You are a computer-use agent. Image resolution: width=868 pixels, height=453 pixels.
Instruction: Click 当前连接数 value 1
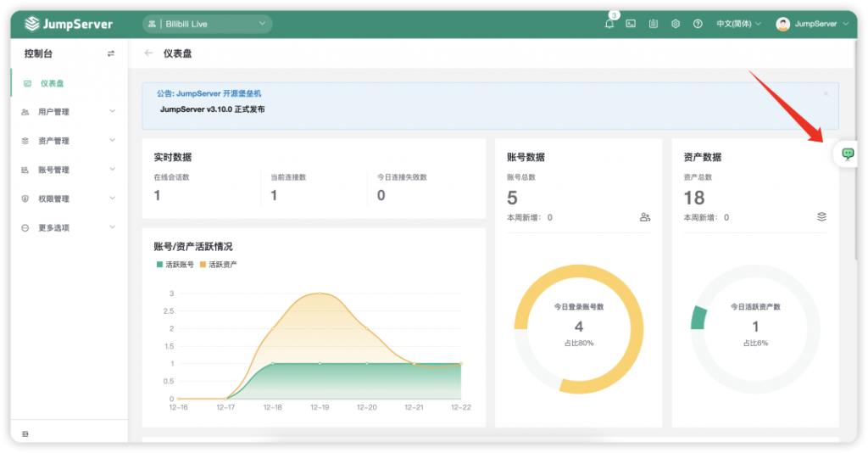(274, 195)
